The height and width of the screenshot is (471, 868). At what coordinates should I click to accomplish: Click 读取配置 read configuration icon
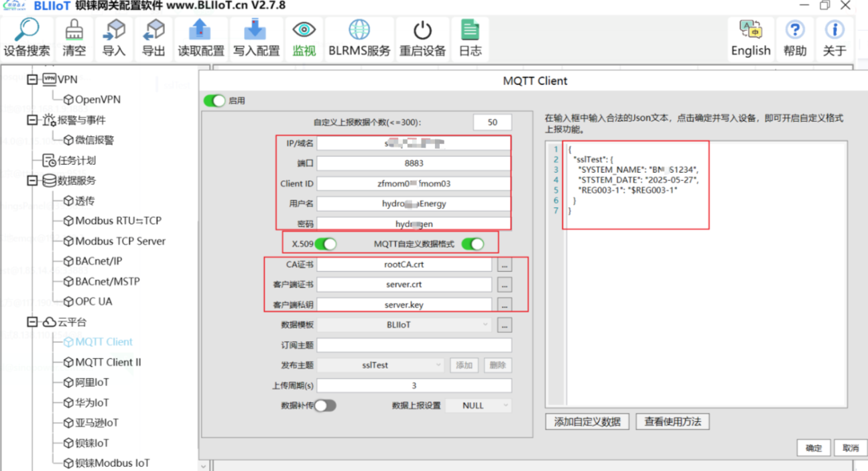point(200,38)
